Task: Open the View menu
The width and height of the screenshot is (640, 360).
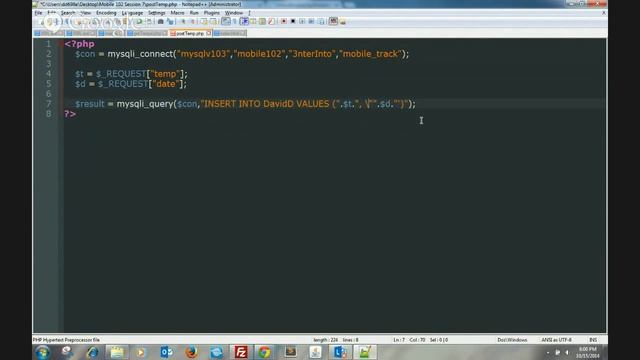Action: pyautogui.click(x=86, y=13)
